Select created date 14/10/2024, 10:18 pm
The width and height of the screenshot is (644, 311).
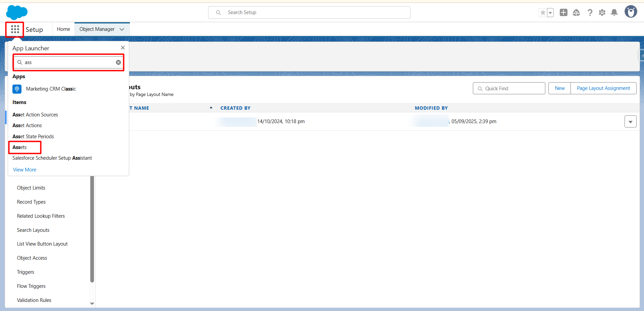click(x=281, y=121)
